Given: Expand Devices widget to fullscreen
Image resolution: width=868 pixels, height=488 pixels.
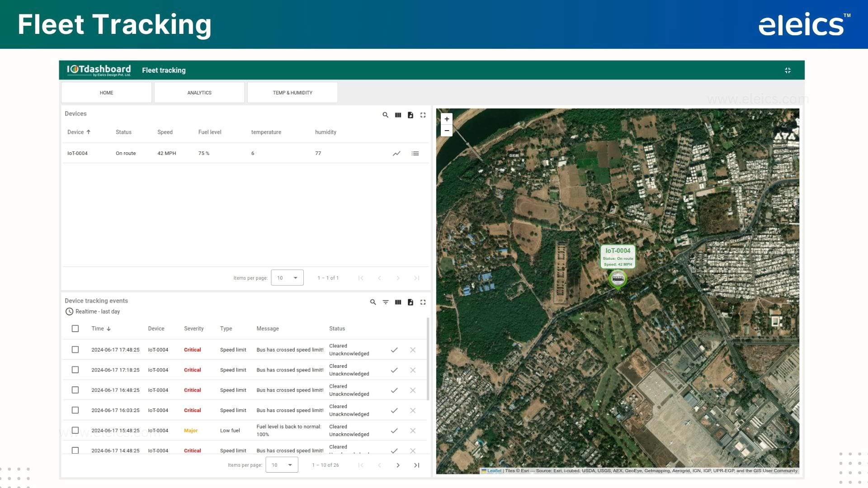Looking at the screenshot, I should click(423, 115).
